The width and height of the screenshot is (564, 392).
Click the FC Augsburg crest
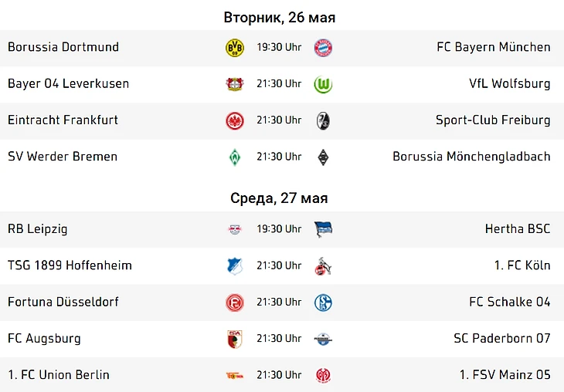235,339
